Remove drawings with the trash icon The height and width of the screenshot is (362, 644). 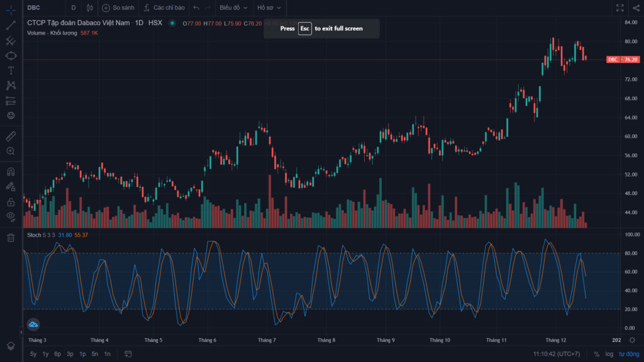pos(11,238)
